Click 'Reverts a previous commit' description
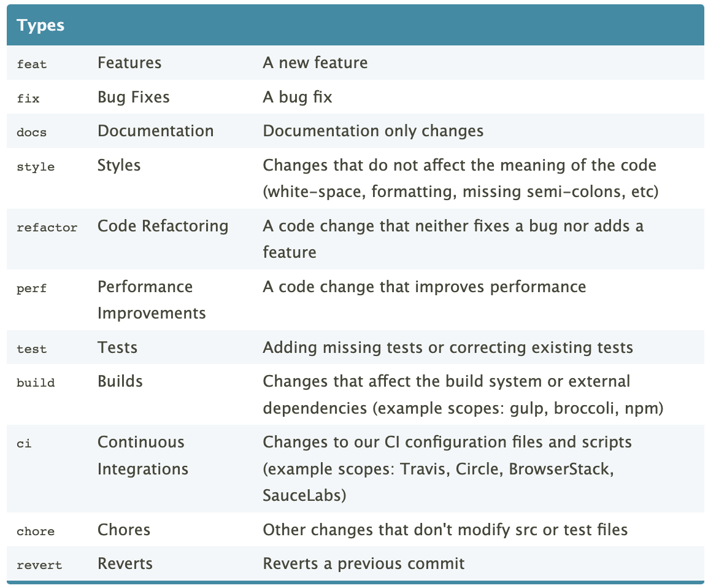The image size is (708, 588). (363, 563)
